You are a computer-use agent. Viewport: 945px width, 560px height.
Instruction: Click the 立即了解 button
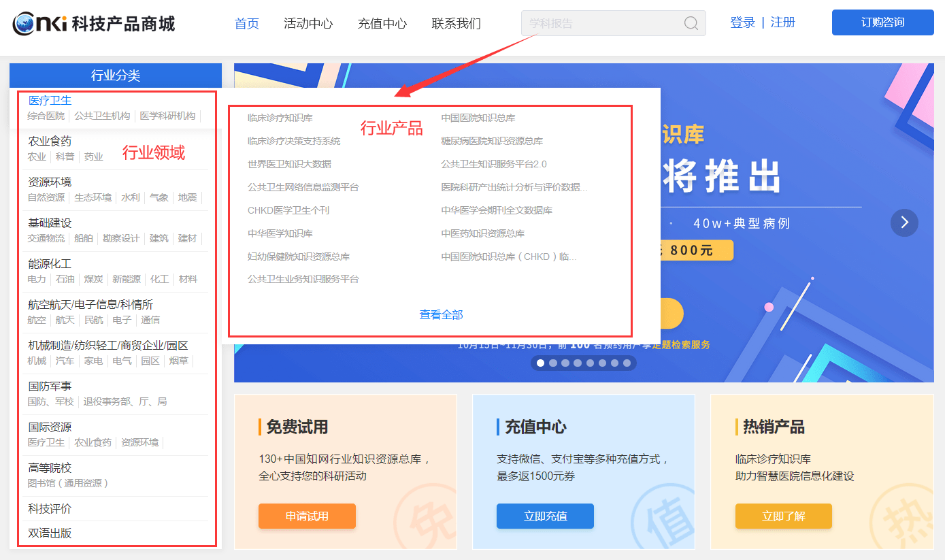coord(784,516)
